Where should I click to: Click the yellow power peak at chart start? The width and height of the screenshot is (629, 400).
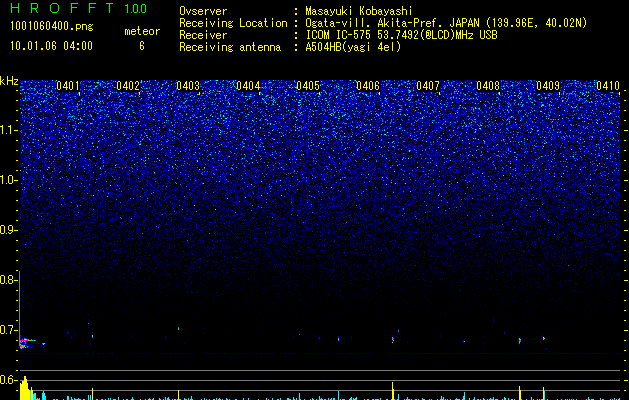coord(25,388)
